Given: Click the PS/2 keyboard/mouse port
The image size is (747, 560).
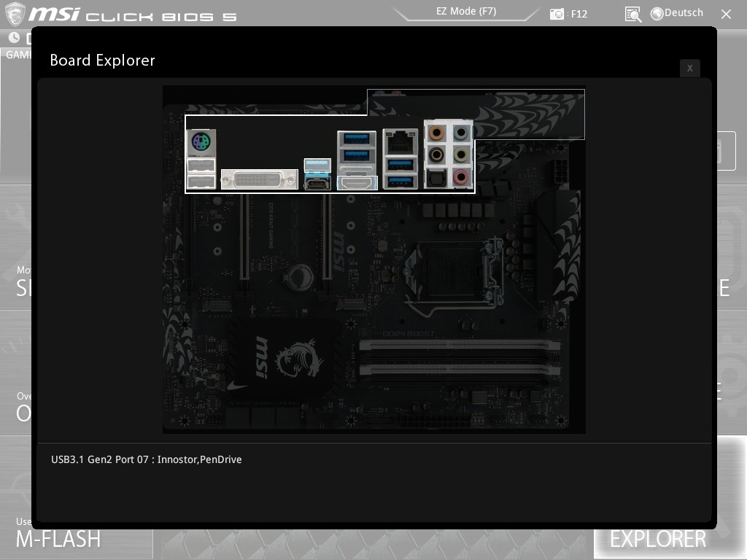Looking at the screenshot, I should click(x=201, y=141).
